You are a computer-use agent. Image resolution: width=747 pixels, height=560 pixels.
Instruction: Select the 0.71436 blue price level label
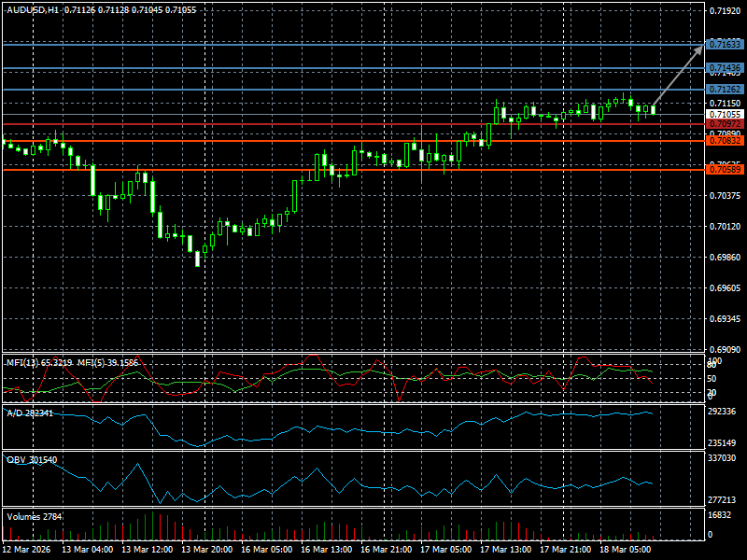(725, 68)
